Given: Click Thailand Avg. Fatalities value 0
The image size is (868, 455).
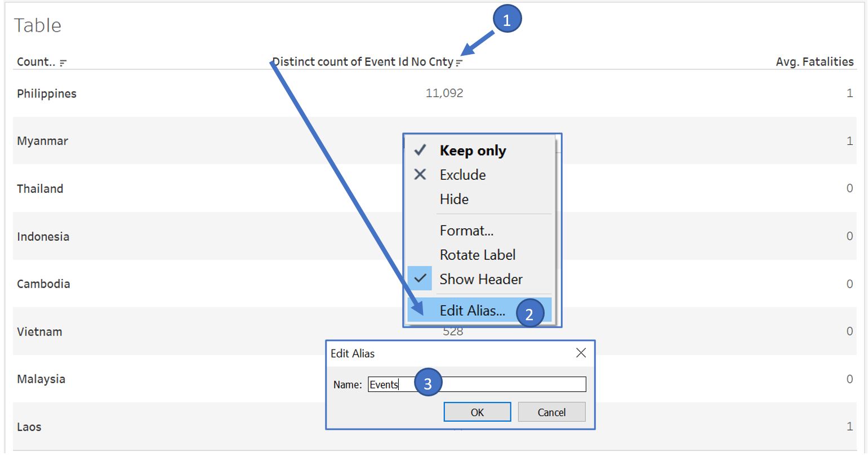Looking at the screenshot, I should coord(849,189).
